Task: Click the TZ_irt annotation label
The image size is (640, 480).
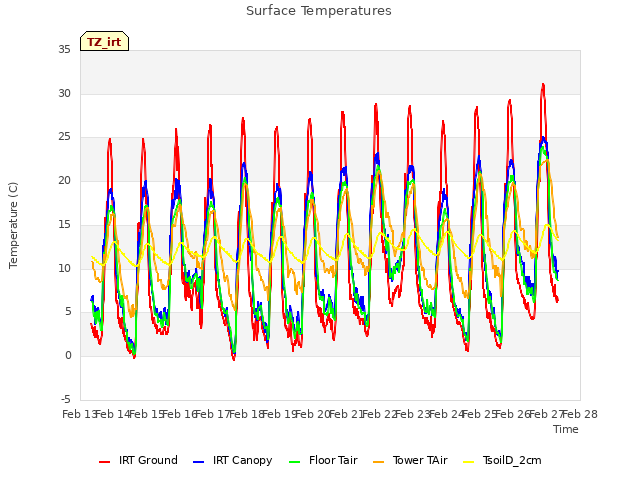Action: [x=104, y=42]
